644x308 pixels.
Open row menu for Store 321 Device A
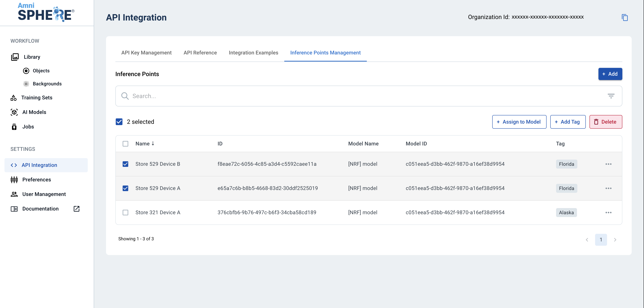(608, 213)
